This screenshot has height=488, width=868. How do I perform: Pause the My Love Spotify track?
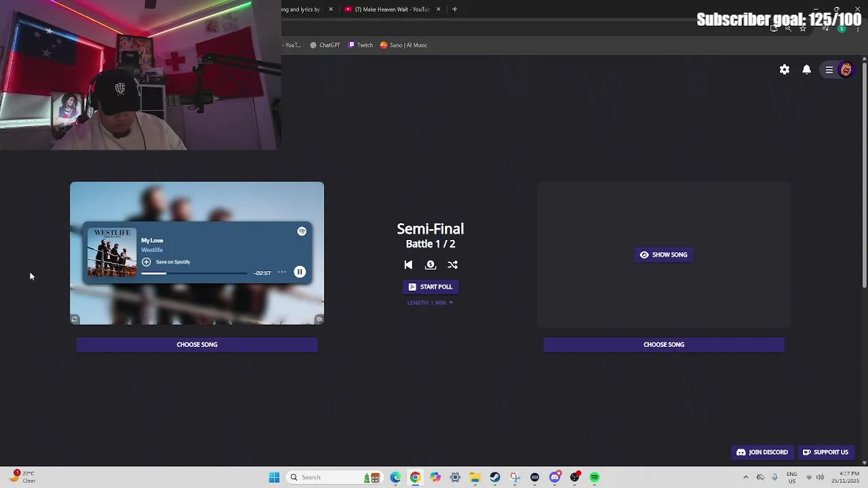coord(300,272)
